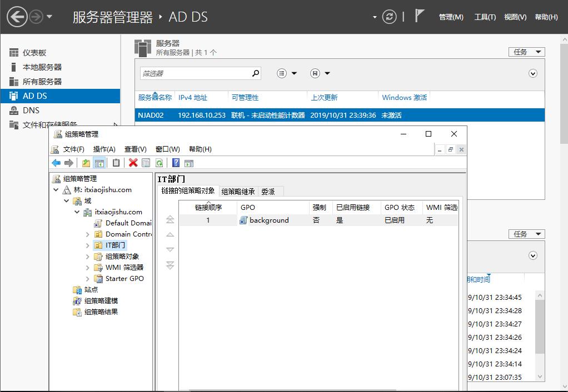568x392 pixels.
Task: Click the Forward navigation arrow
Action: (69, 162)
